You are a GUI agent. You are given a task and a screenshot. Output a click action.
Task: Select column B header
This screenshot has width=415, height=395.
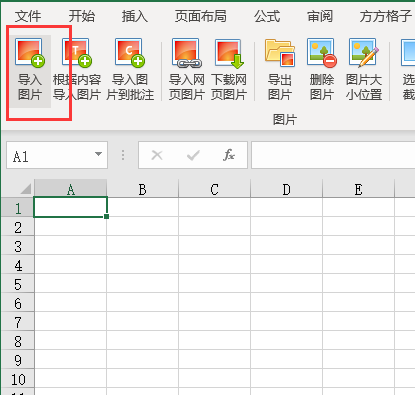click(x=143, y=189)
